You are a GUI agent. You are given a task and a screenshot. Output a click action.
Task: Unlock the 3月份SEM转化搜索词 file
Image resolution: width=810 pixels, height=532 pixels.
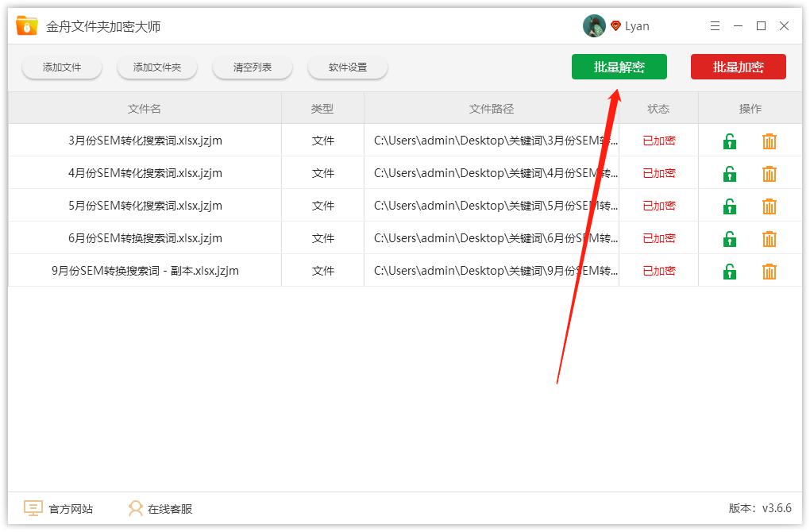(729, 141)
